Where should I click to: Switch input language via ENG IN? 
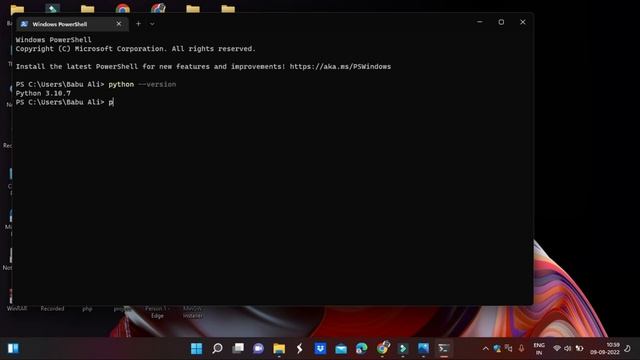[x=539, y=349]
